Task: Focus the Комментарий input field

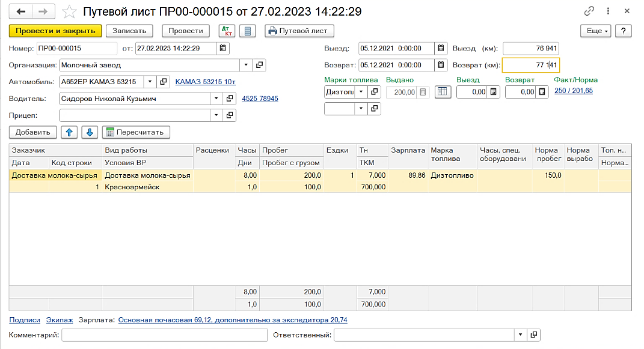Action: coord(165,335)
